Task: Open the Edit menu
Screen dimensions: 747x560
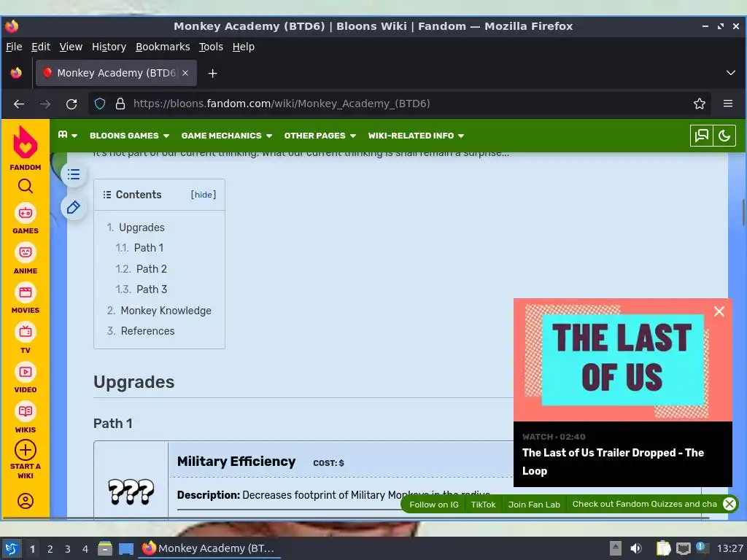Action: [41, 47]
